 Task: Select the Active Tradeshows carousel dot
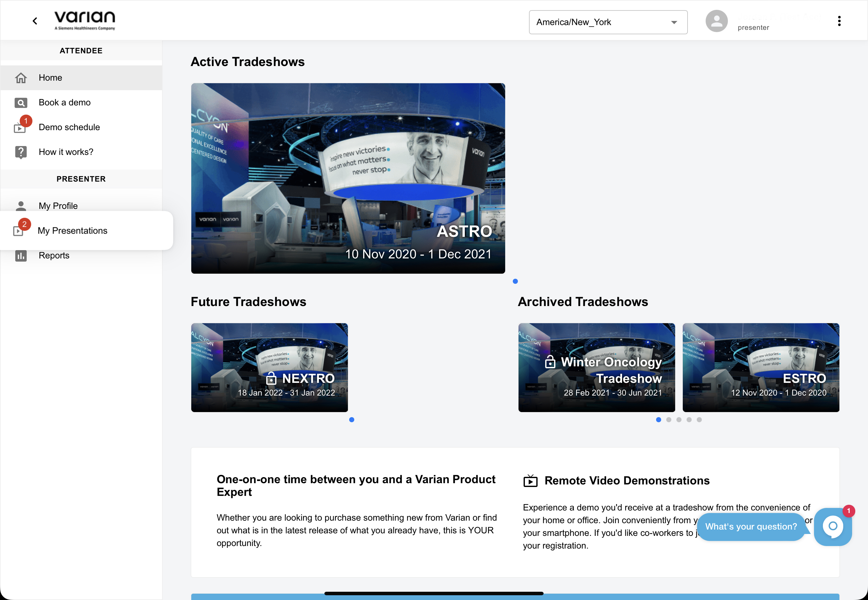(515, 281)
